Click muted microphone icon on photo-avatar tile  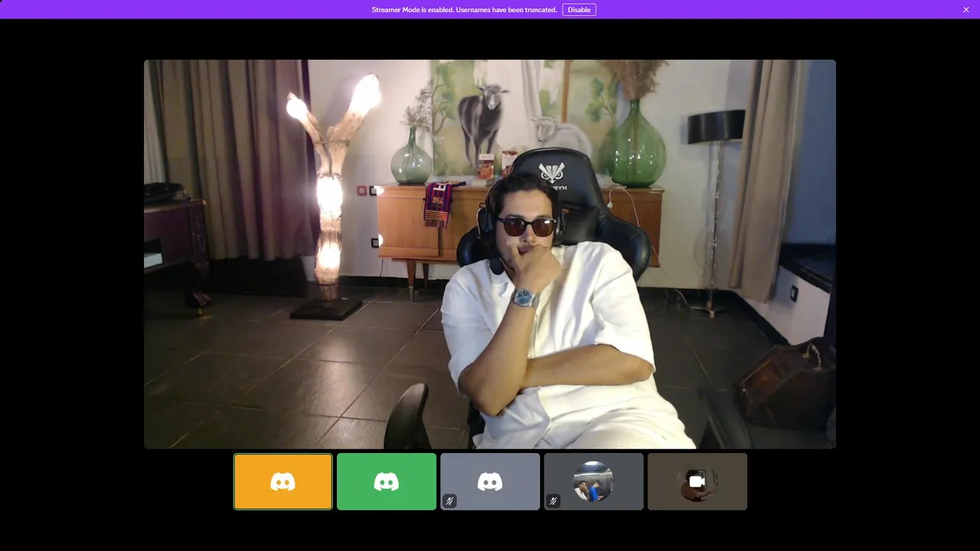[x=554, y=501]
